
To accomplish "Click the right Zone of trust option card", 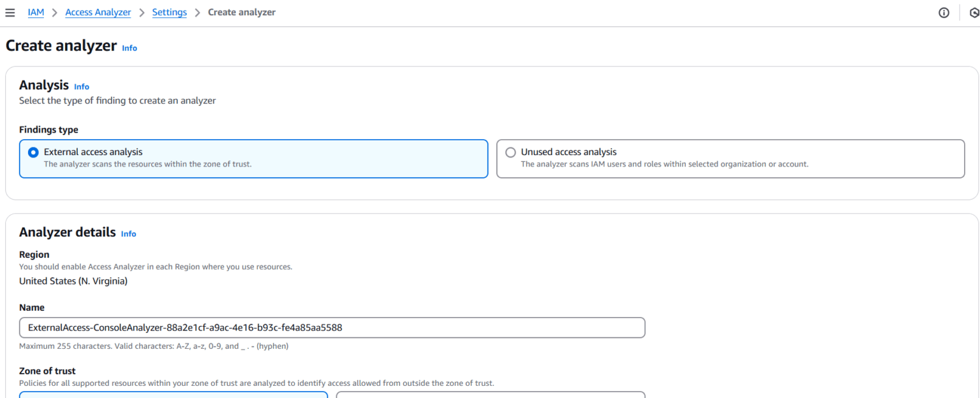I will pyautogui.click(x=491, y=395).
